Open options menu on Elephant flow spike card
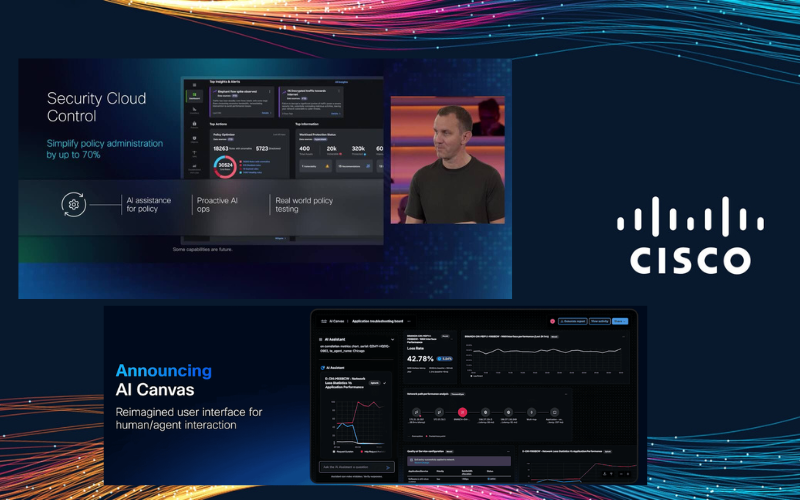The image size is (800, 500). pyautogui.click(x=269, y=91)
